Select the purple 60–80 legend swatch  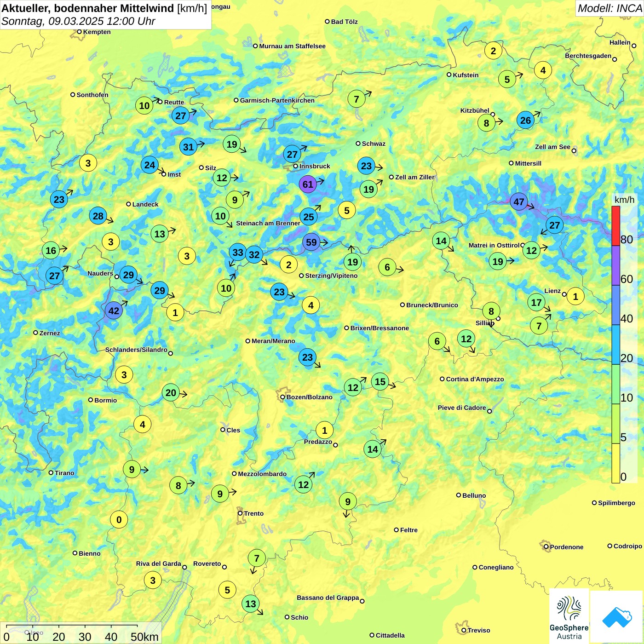pos(615,265)
